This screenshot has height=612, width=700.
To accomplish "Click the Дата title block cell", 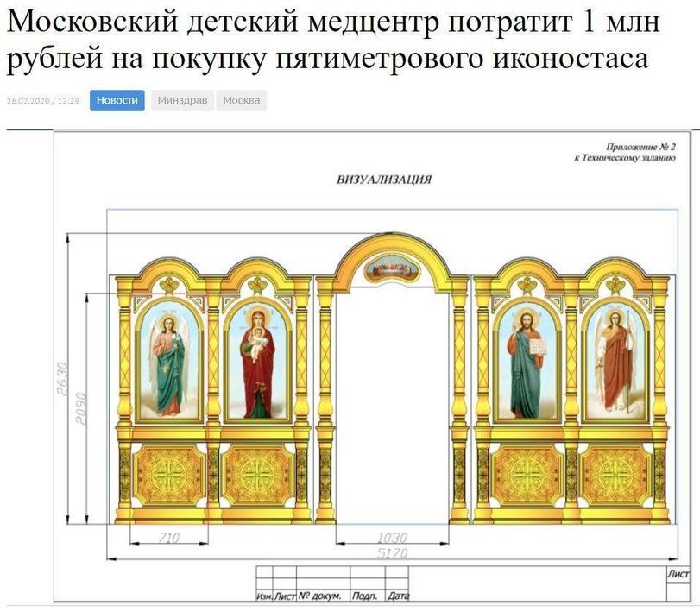I will (398, 596).
